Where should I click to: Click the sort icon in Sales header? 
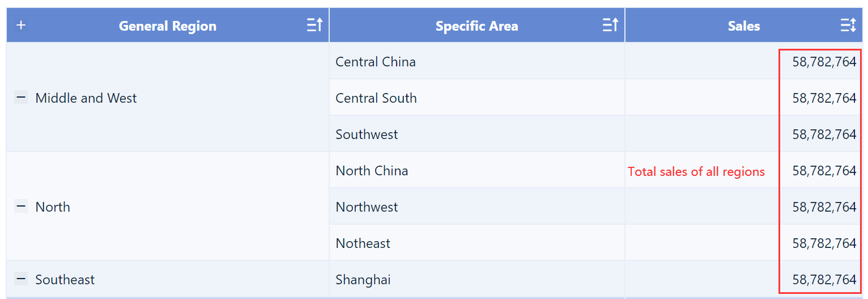[x=848, y=26]
